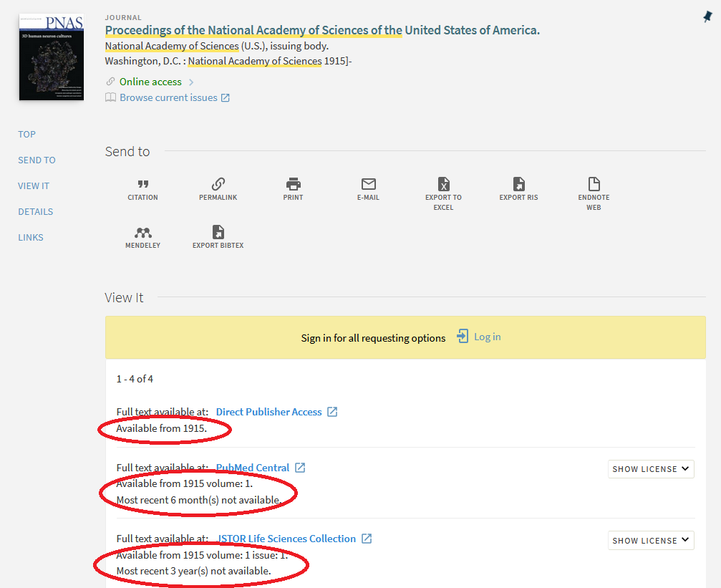The image size is (721, 588).
Task: Expand Show License for PubMed Central
Action: (651, 469)
